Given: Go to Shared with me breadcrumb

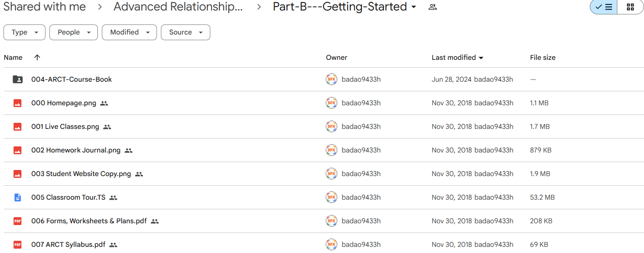Looking at the screenshot, I should 45,7.
